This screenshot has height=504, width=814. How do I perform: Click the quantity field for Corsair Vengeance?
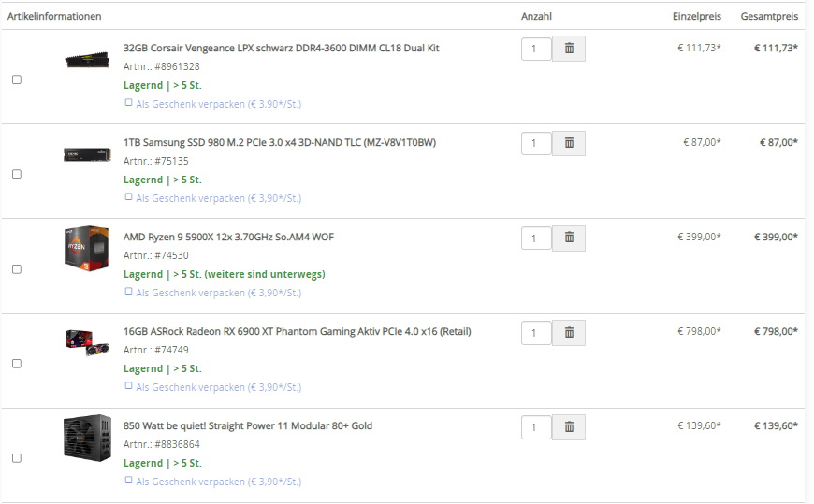tap(536, 50)
